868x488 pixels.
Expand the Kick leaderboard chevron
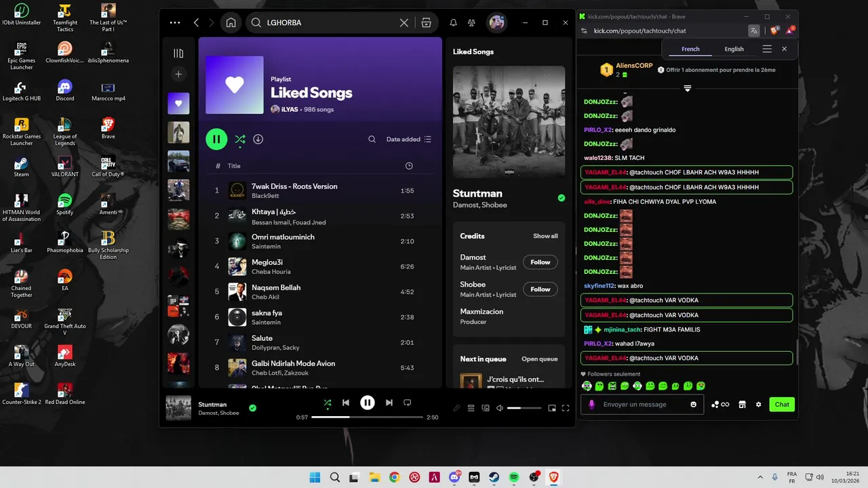click(687, 88)
